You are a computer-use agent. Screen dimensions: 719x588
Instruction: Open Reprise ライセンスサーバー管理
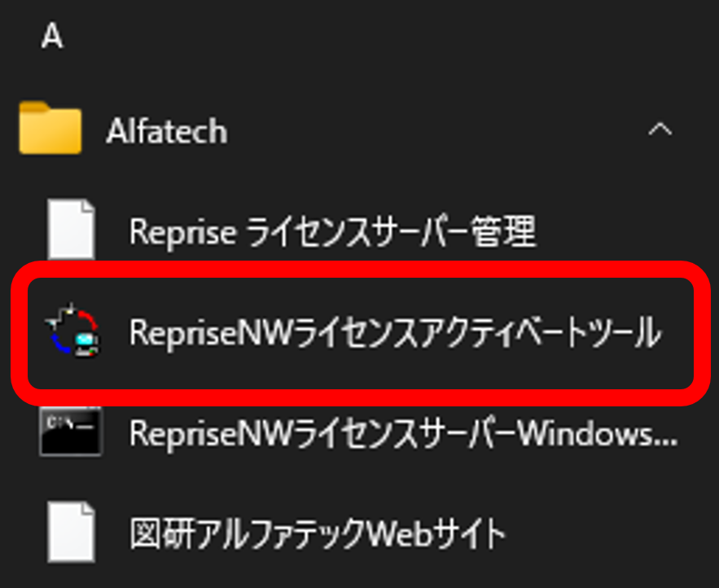[x=332, y=233]
